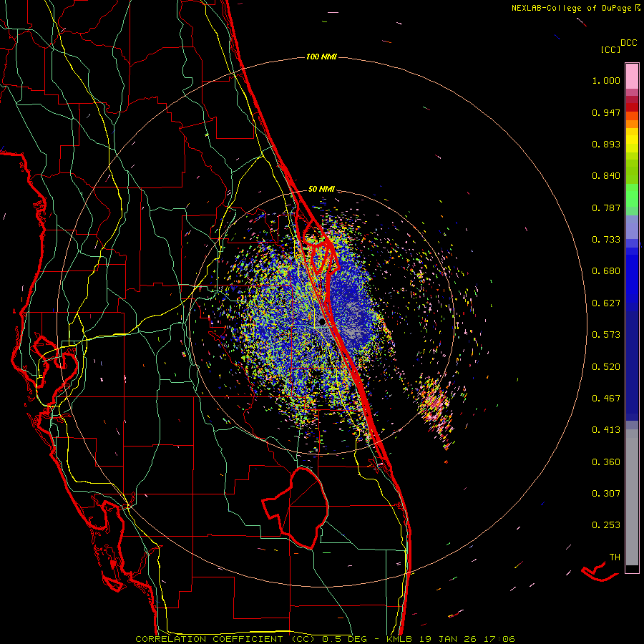Select the 0.947 scale value
The image size is (644, 644).
606,112
